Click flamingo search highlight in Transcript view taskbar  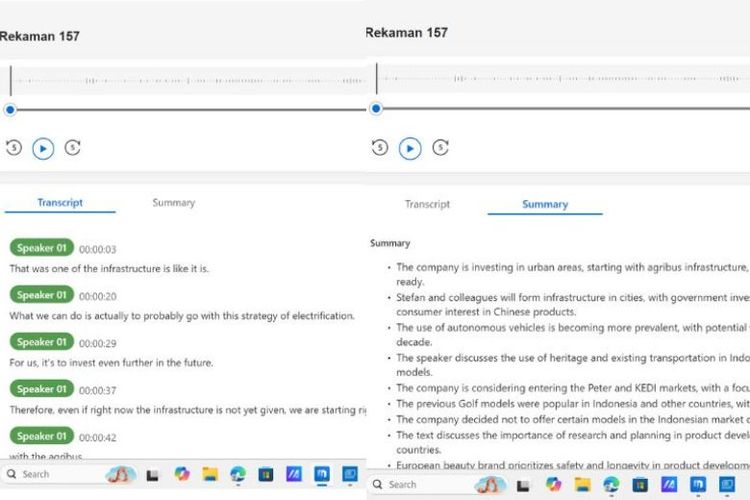[x=121, y=474]
